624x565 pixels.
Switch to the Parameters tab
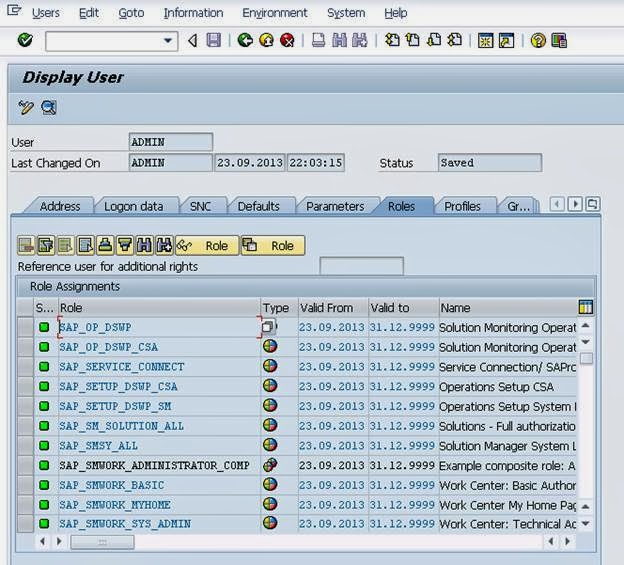[x=335, y=207]
